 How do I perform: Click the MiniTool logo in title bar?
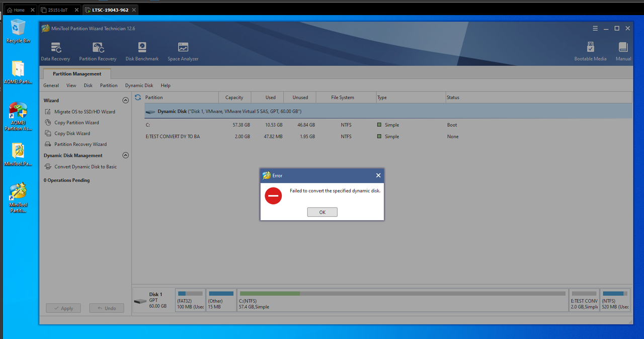point(46,29)
